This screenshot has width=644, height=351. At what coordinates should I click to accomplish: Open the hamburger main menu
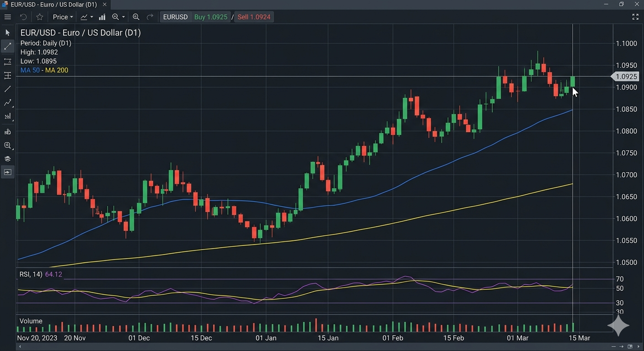[x=7, y=17]
